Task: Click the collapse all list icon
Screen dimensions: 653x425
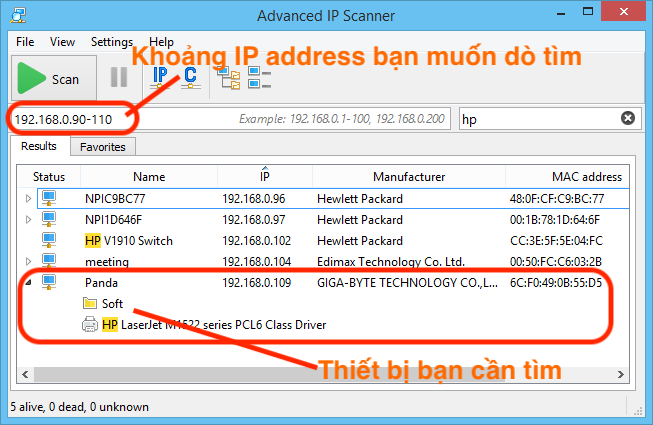Action: click(259, 78)
